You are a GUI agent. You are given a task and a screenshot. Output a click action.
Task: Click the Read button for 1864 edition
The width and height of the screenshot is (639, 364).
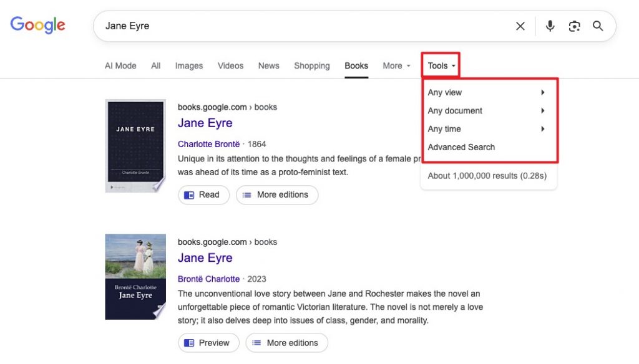[203, 195]
